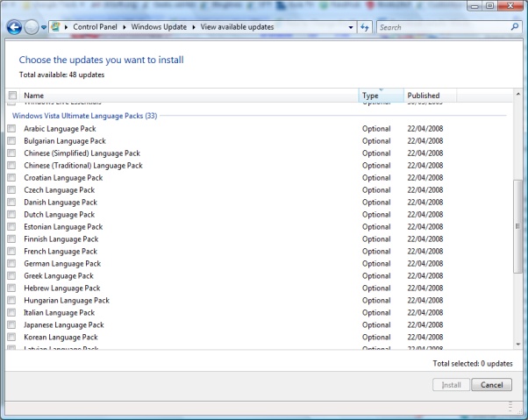
Task: Select the Danish Language Pack checkbox
Action: [11, 202]
